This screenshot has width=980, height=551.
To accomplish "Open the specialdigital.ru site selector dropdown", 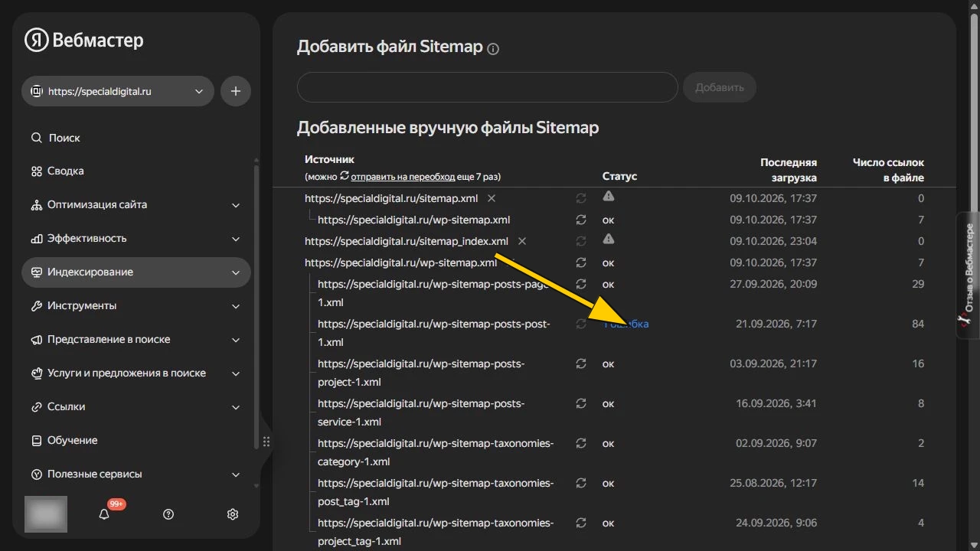I will 118,91.
